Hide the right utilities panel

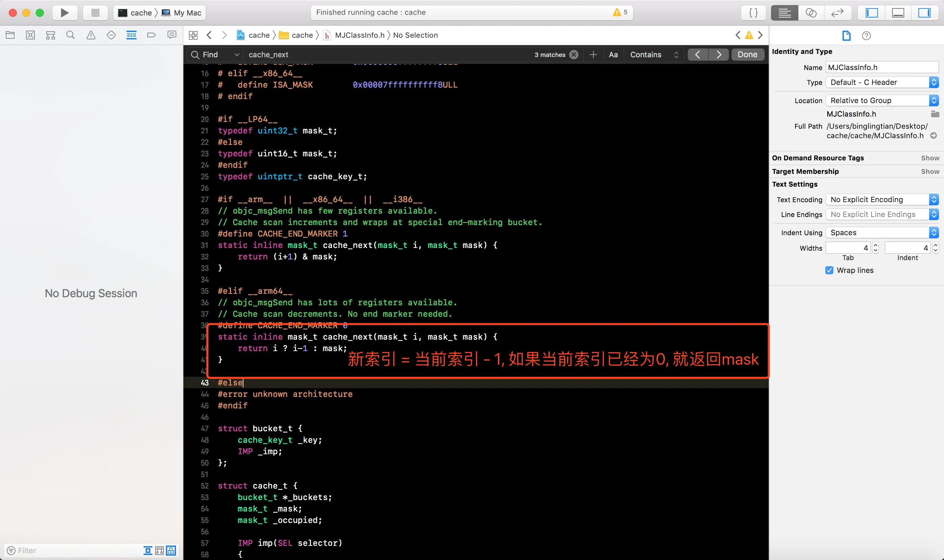pos(924,13)
